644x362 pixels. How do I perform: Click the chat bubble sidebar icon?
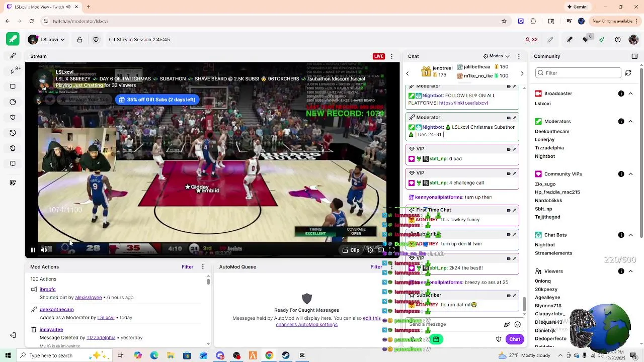(x=13, y=86)
